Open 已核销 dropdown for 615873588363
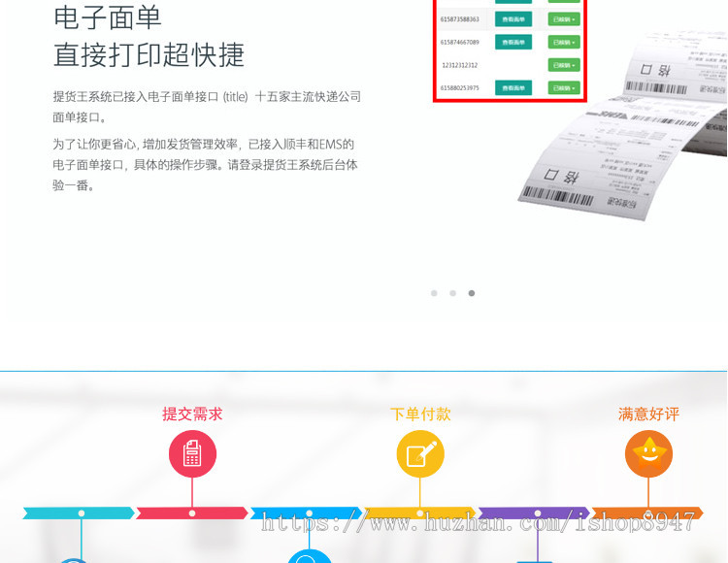This screenshot has height=563, width=728. (564, 19)
